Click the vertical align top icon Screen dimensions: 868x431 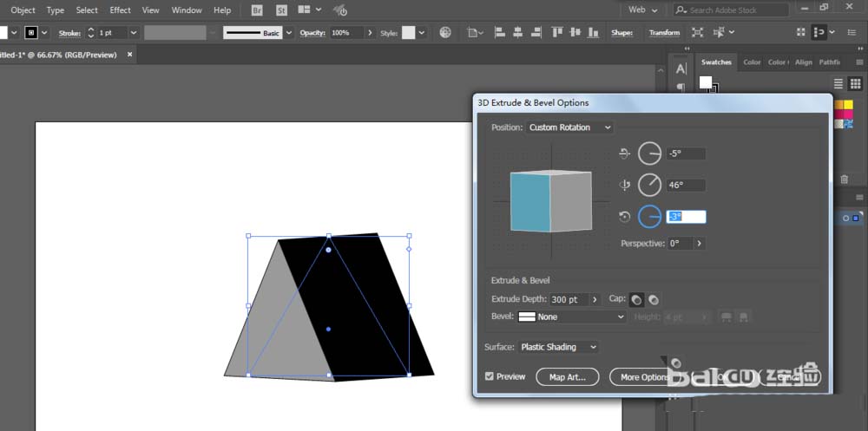pyautogui.click(x=558, y=33)
